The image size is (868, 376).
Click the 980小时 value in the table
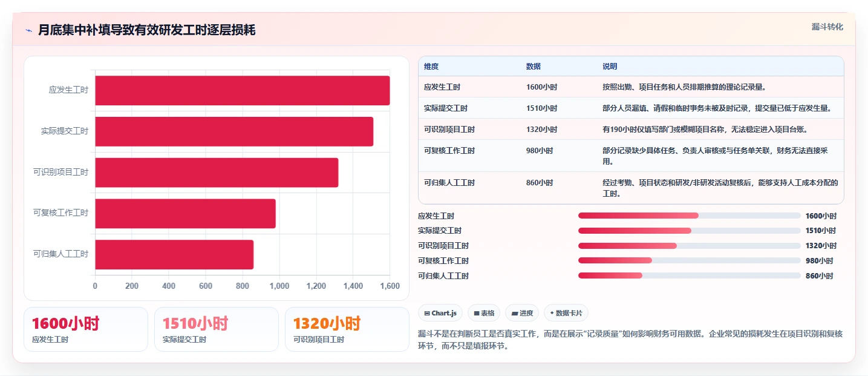pos(540,151)
